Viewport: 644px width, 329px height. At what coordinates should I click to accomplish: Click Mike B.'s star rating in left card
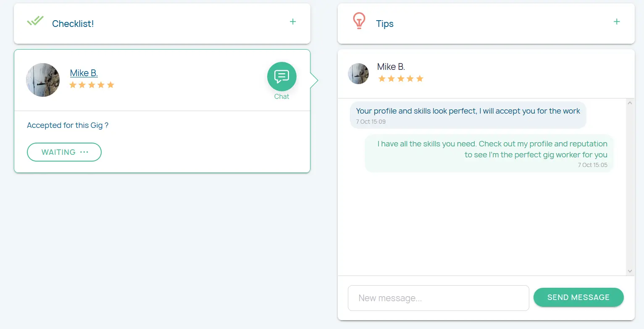click(92, 85)
